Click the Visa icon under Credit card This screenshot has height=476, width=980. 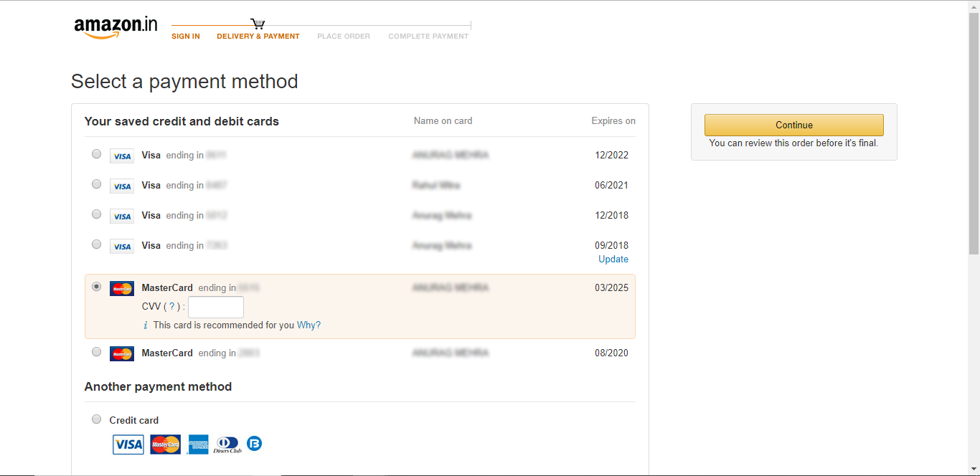point(128,444)
